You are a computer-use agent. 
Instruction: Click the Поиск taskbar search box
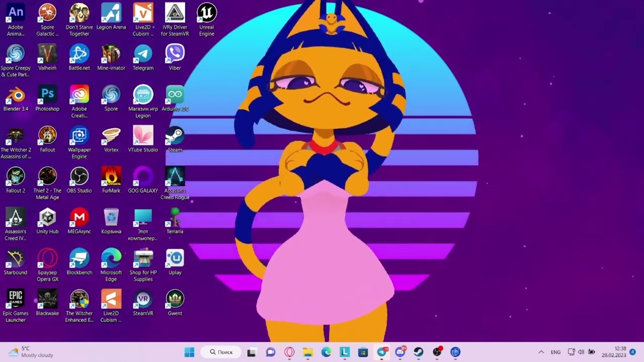click(221, 352)
